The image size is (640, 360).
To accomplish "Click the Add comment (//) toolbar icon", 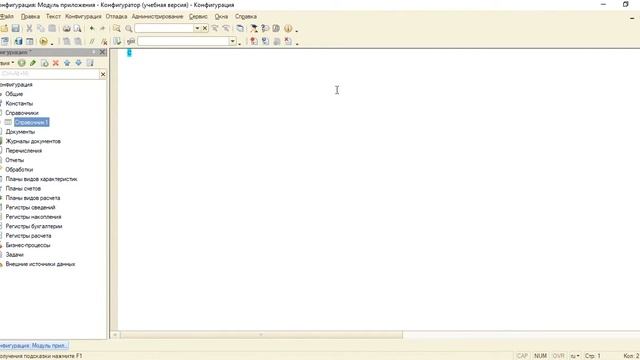I will tap(92, 41).
